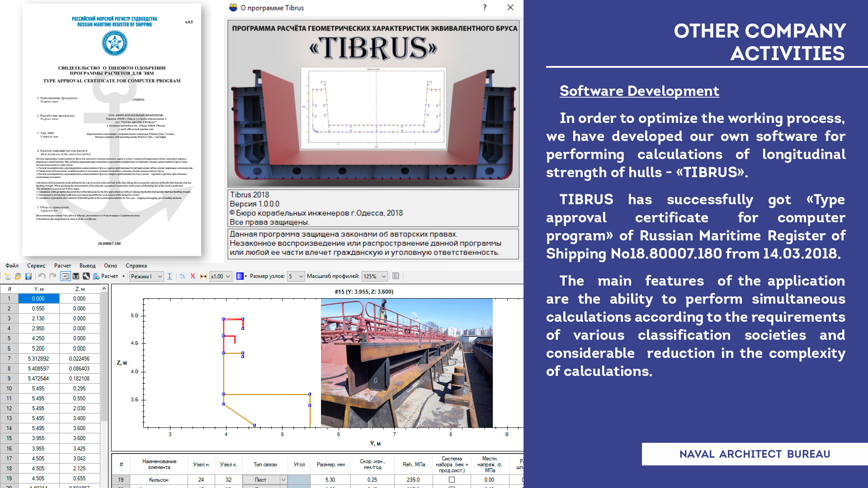
Task: Click the Y, м column header
Action: tap(39, 289)
